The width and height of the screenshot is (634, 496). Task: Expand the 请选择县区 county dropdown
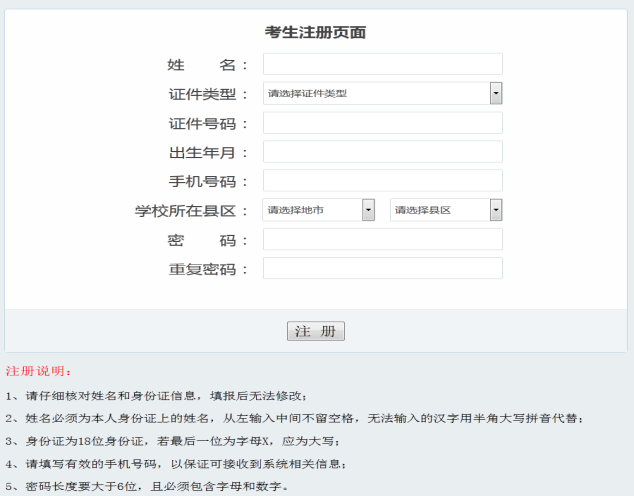click(445, 210)
